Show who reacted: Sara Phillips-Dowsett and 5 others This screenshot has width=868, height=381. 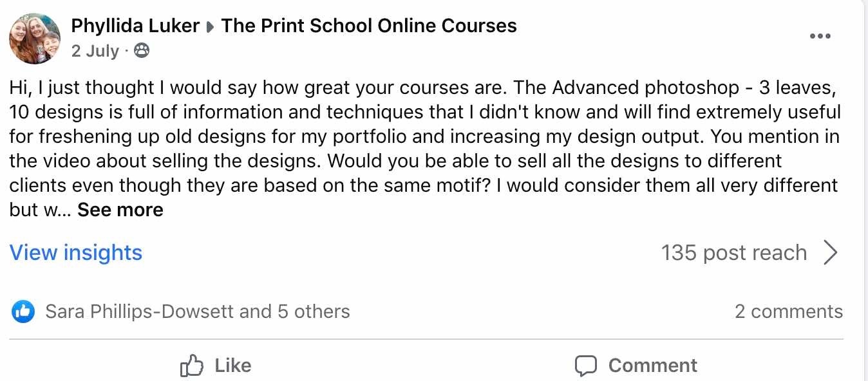[x=197, y=312]
